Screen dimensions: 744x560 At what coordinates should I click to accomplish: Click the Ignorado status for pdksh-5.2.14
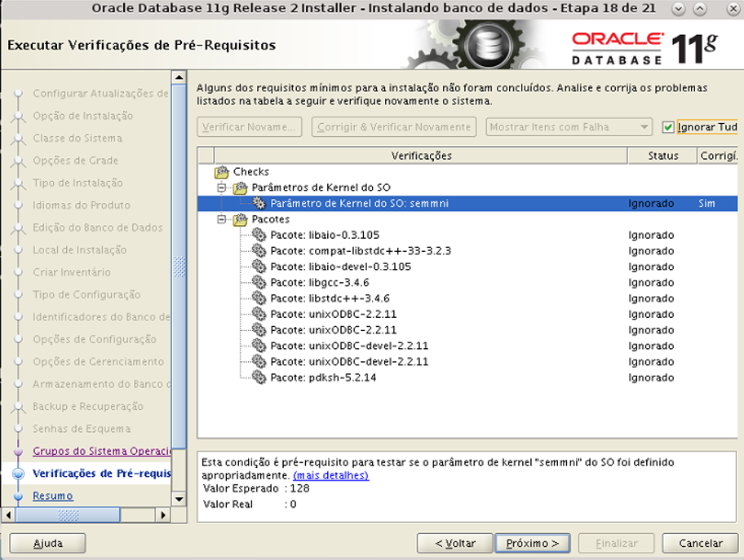pos(651,377)
